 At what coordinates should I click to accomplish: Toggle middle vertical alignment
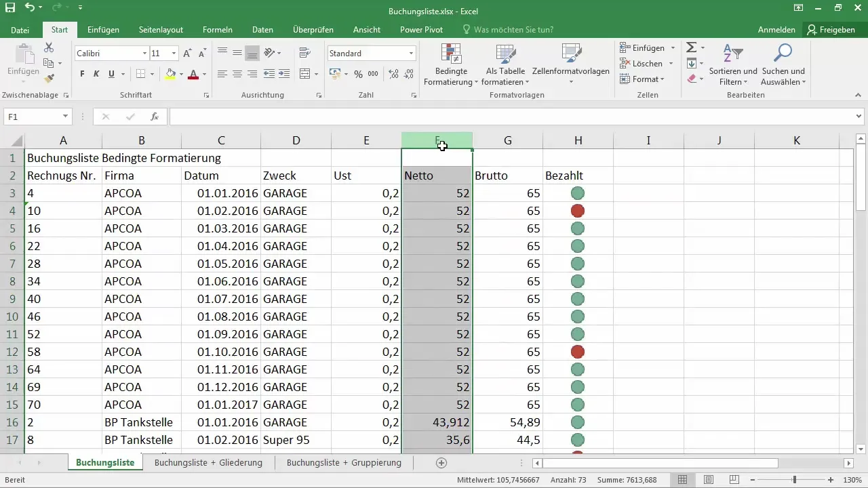237,53
